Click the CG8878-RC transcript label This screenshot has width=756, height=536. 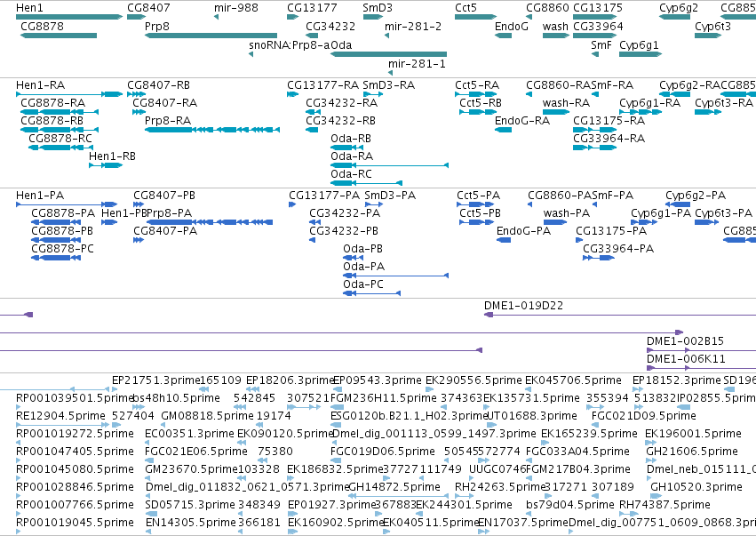pyautogui.click(x=60, y=139)
